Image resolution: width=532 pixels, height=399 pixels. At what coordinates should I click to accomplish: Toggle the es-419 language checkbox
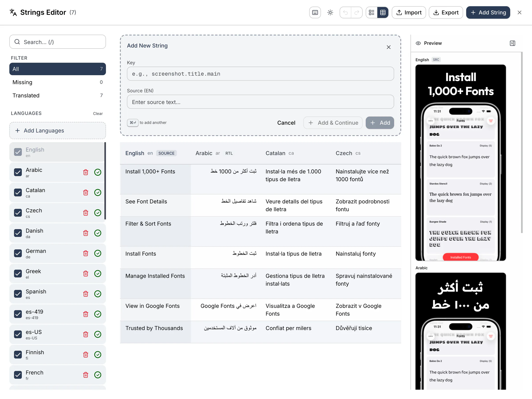pyautogui.click(x=18, y=314)
